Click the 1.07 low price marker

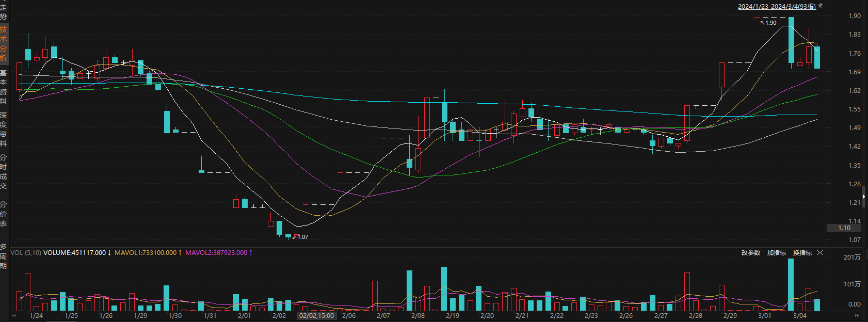point(302,237)
